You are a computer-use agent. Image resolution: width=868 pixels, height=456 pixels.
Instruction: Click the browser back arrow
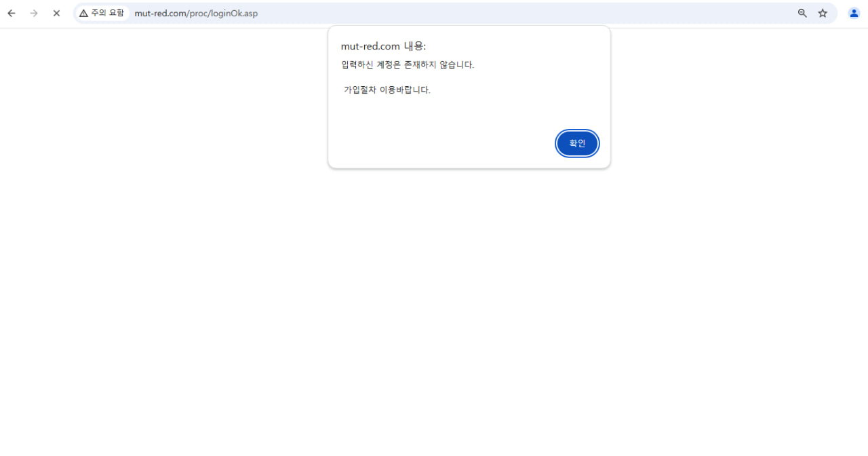tap(12, 13)
